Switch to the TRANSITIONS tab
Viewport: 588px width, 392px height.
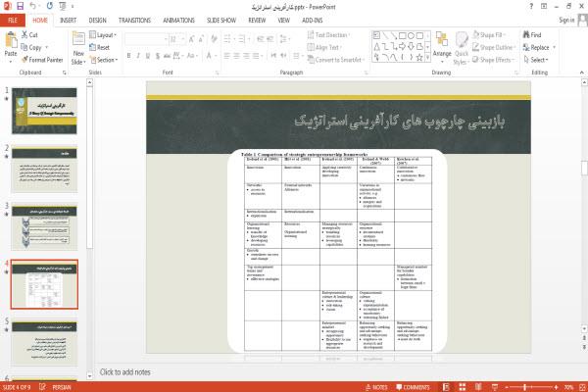pos(134,21)
